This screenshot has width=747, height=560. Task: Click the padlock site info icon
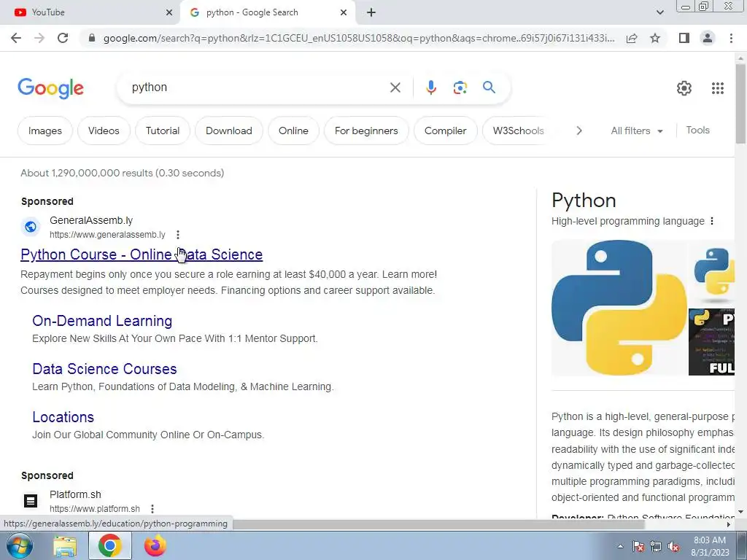(x=92, y=38)
